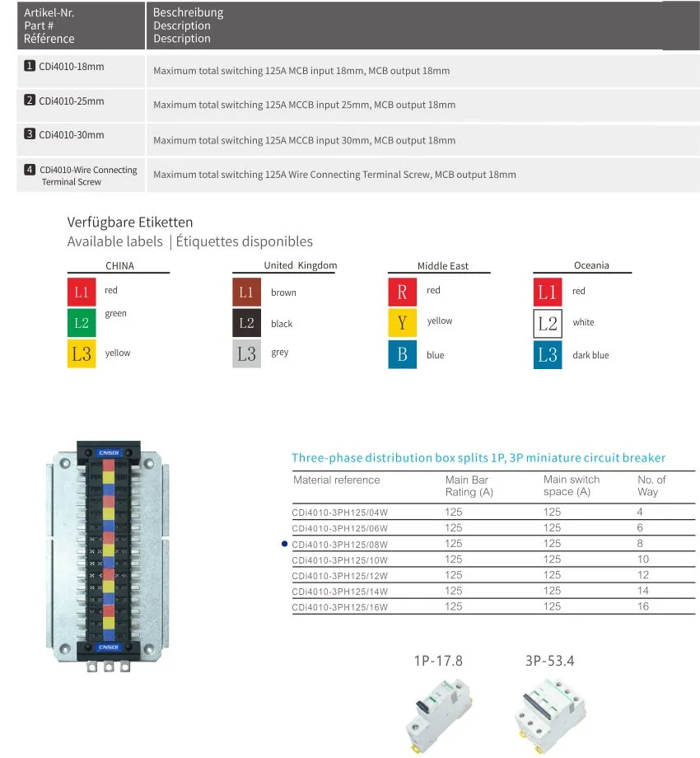Select the CDi4010-3PH125/16W table row

tap(493, 606)
